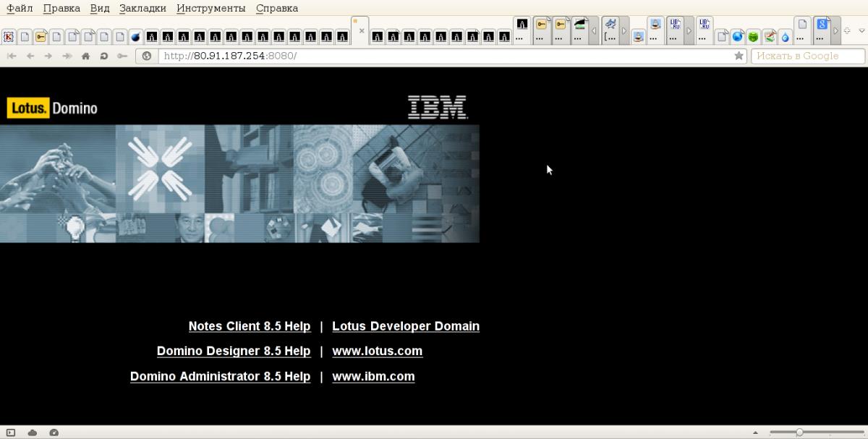This screenshot has height=439, width=868.
Task: Open the view options arrow beside the zoom slider
Action: pos(756,432)
